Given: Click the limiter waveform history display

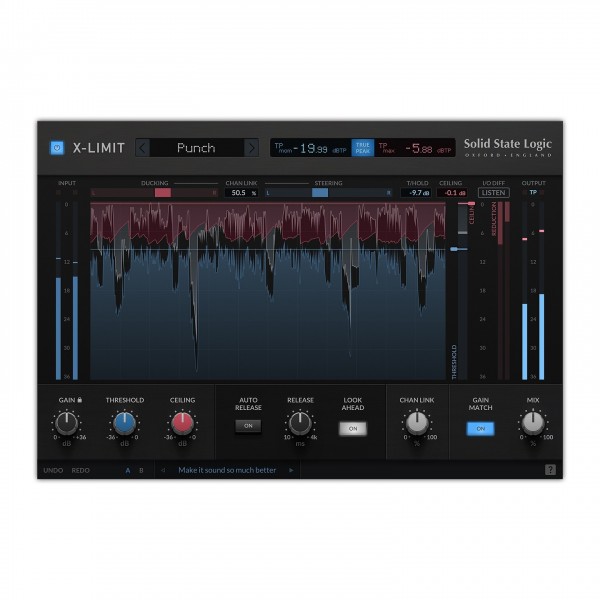Looking at the screenshot, I should [x=268, y=291].
